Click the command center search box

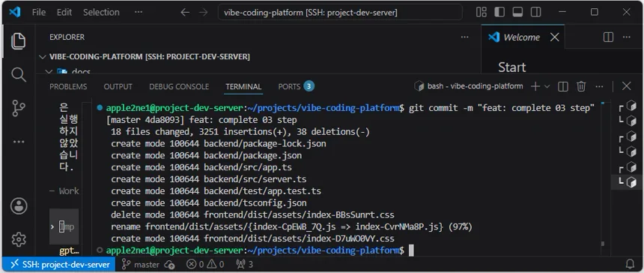coord(340,12)
